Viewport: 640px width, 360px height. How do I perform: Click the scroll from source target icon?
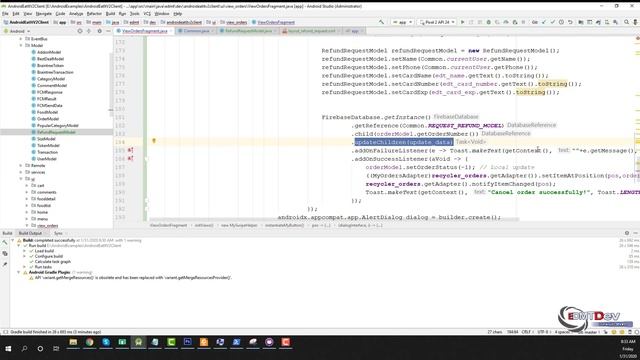coord(80,31)
